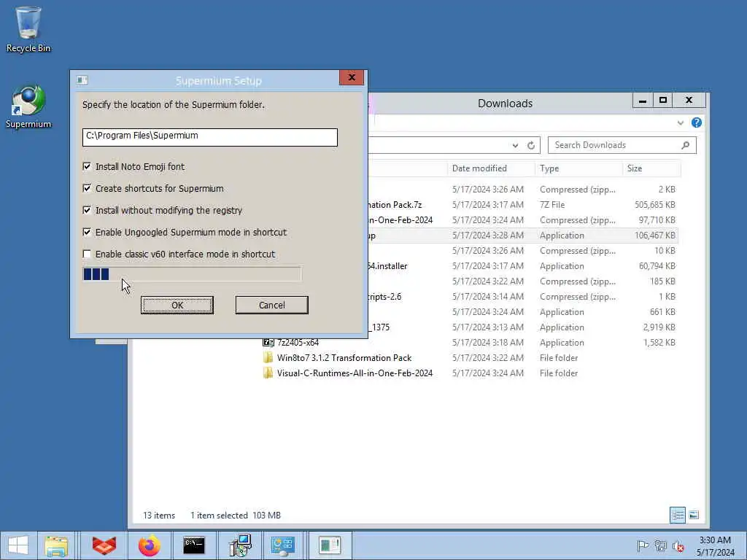
Task: Click the refresh icon in Downloads address bar
Action: tap(531, 145)
